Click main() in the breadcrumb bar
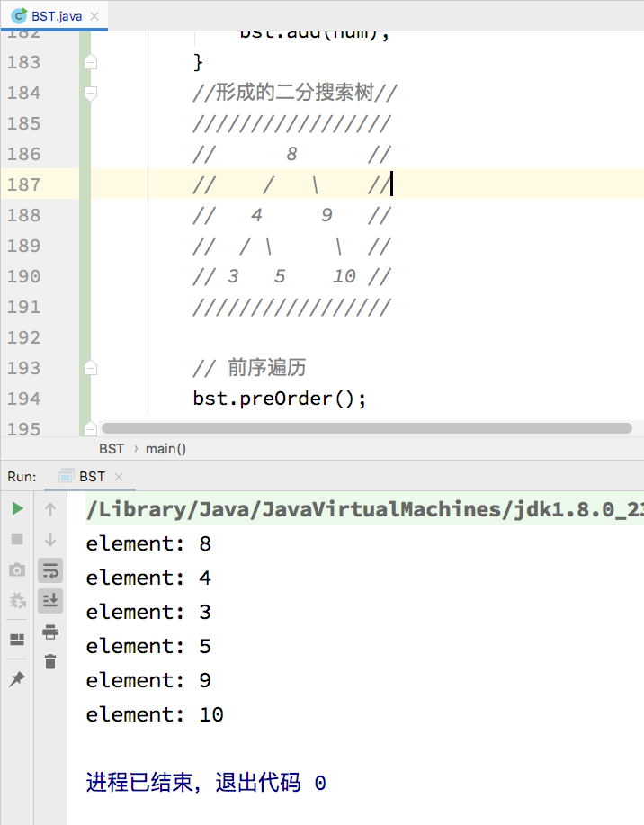The height and width of the screenshot is (825, 644). [166, 449]
